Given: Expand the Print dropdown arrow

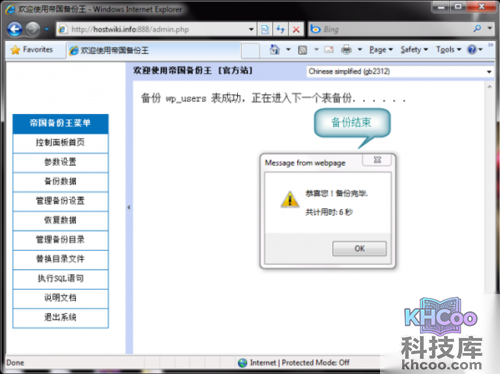Looking at the screenshot, I should tap(360, 50).
